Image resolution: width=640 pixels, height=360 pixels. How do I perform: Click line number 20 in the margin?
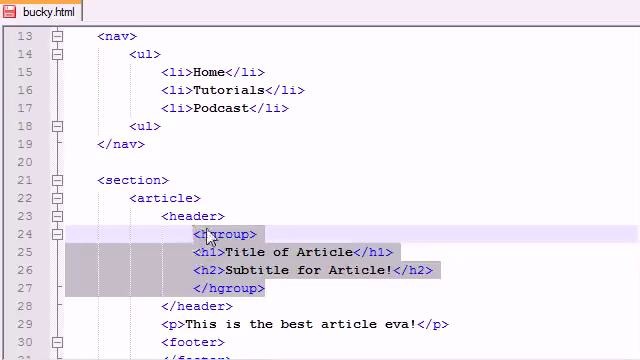click(x=25, y=162)
